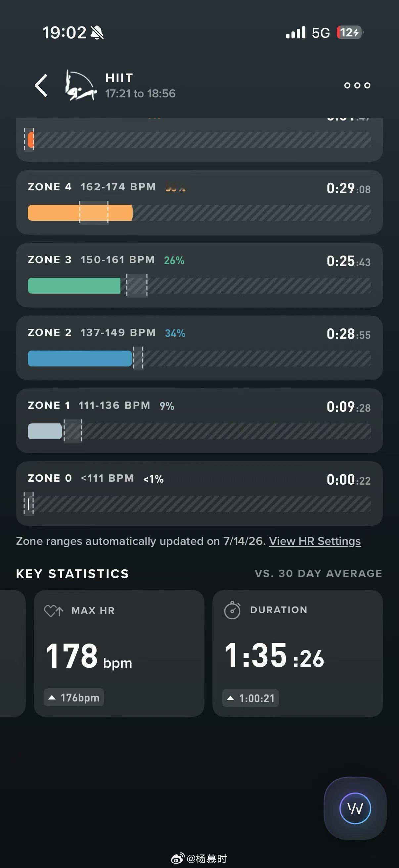Tap the Zone 0 <111 BPM card
Image resolution: width=399 pixels, height=868 pixels.
point(199,494)
